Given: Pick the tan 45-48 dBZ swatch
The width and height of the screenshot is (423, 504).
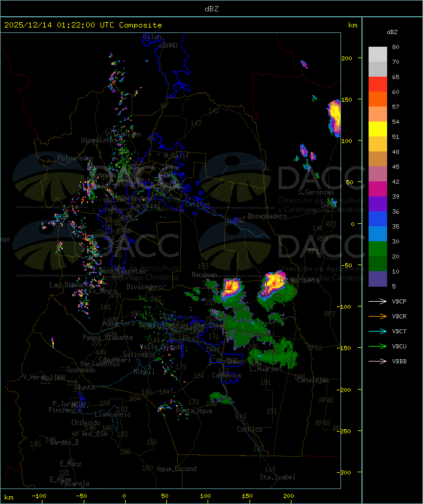Looking at the screenshot, I should [x=378, y=159].
